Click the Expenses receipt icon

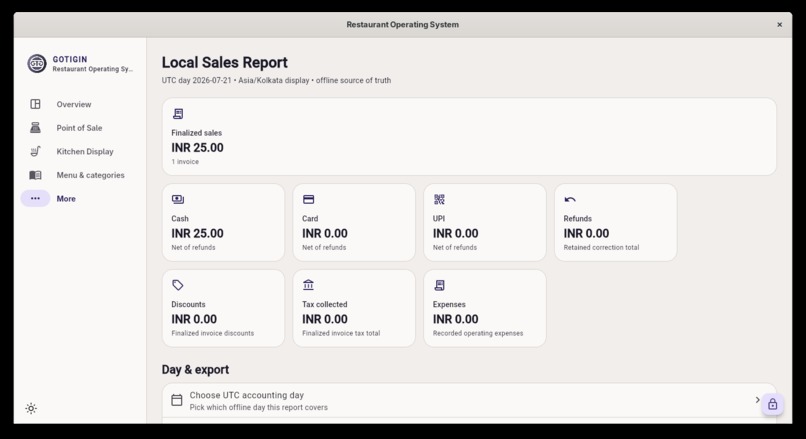coord(439,285)
